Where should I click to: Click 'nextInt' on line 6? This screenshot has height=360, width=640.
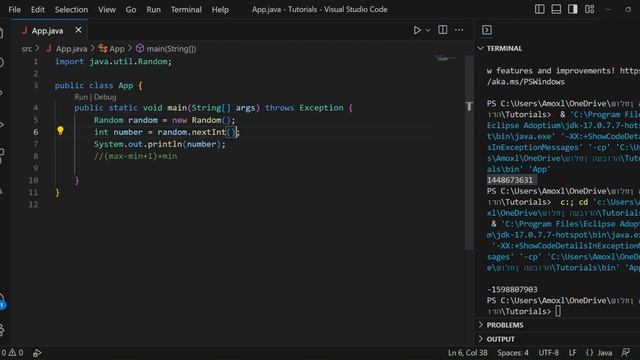209,132
